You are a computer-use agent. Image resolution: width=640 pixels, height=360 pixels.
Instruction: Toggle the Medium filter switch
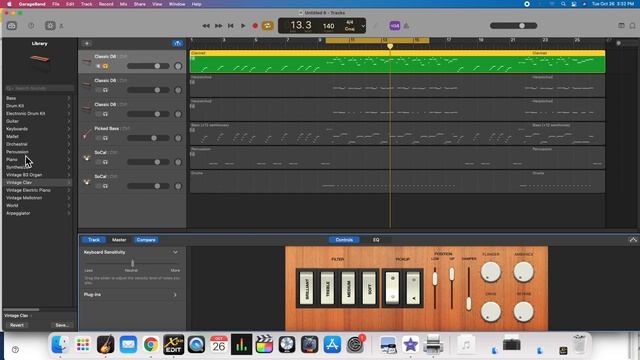coord(348,288)
